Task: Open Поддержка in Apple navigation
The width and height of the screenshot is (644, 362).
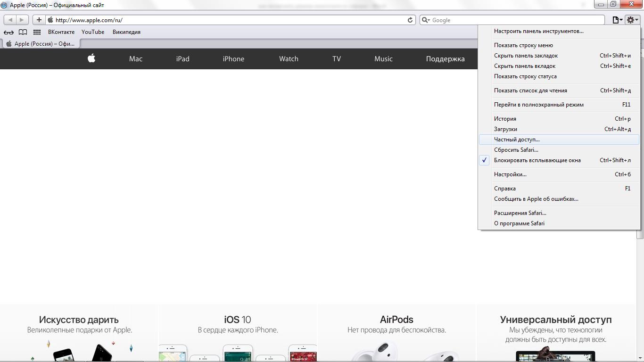Action: coord(446,59)
